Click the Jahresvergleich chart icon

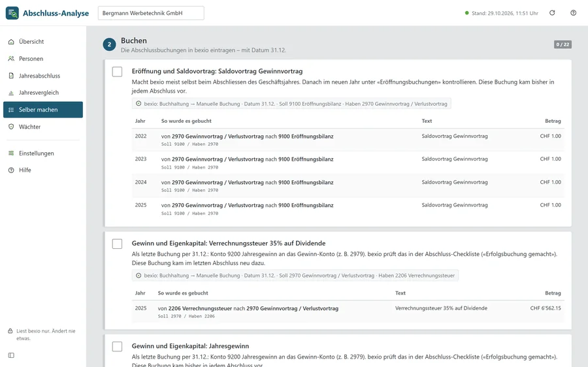click(x=11, y=93)
